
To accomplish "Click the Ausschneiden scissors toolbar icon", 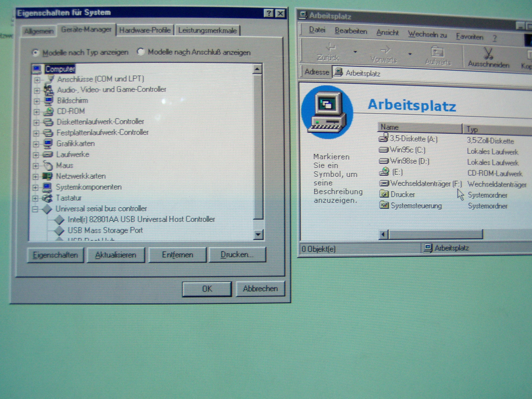I will tap(488, 53).
